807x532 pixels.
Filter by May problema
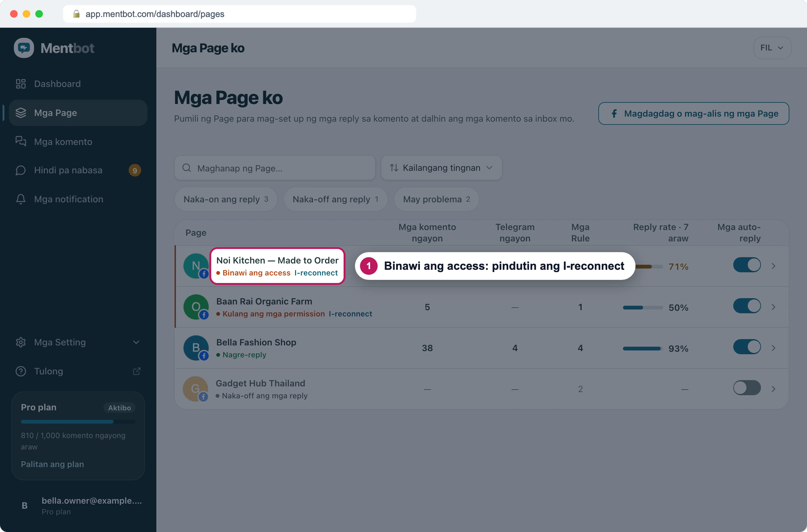436,199
